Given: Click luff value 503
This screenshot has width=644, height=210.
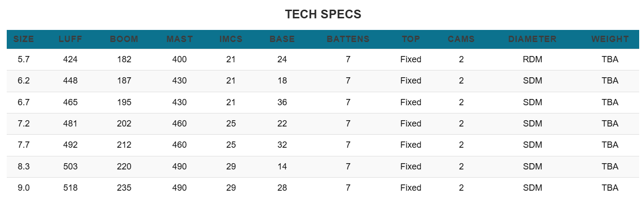Looking at the screenshot, I should pyautogui.click(x=70, y=167).
